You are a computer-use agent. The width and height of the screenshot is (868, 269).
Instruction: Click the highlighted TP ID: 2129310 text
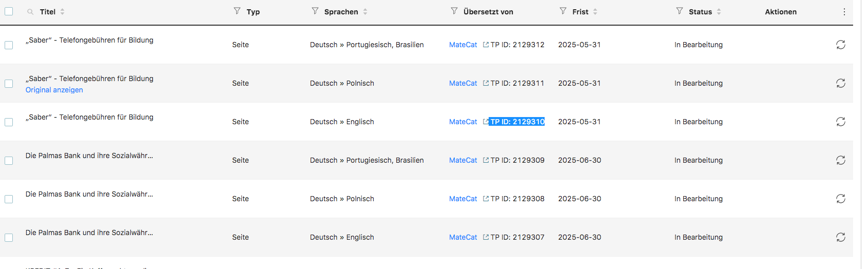(517, 122)
